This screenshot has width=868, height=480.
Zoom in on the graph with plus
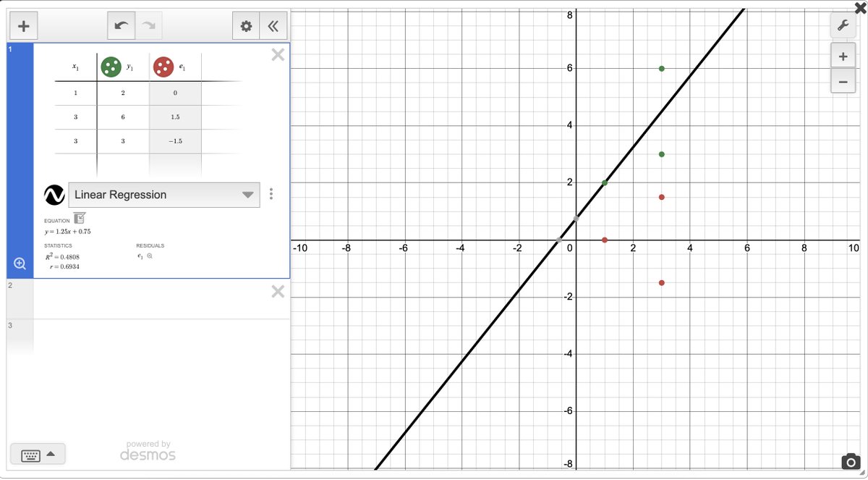pyautogui.click(x=842, y=56)
